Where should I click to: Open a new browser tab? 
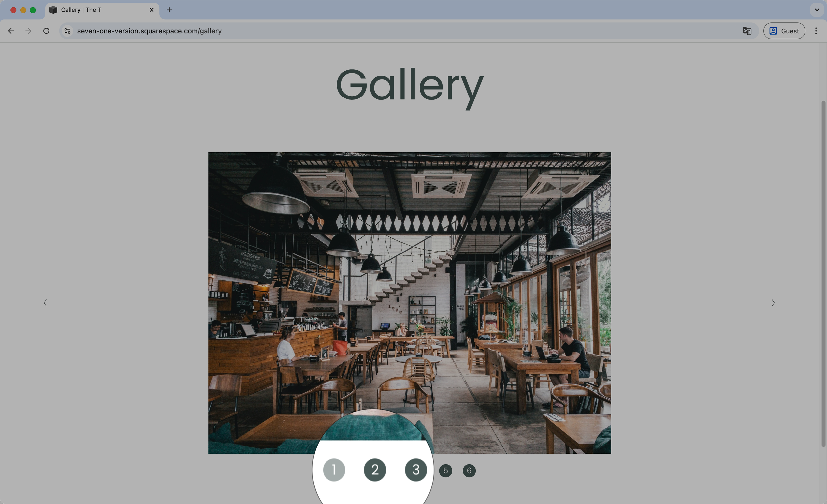[169, 10]
